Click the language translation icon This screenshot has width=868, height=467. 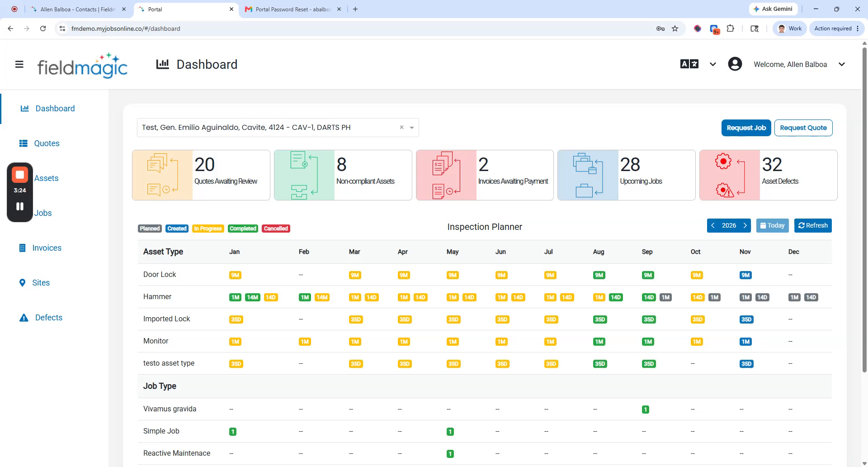click(689, 64)
